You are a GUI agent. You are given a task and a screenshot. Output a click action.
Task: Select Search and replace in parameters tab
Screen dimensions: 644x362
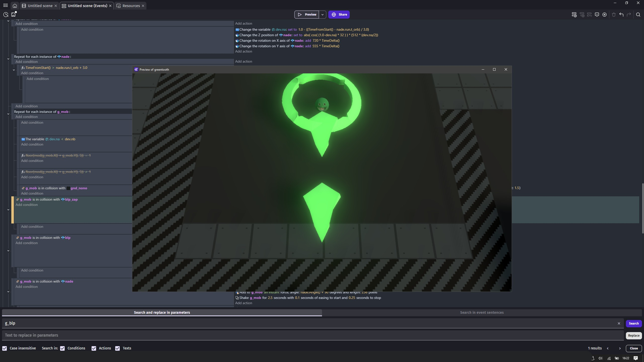click(x=162, y=312)
